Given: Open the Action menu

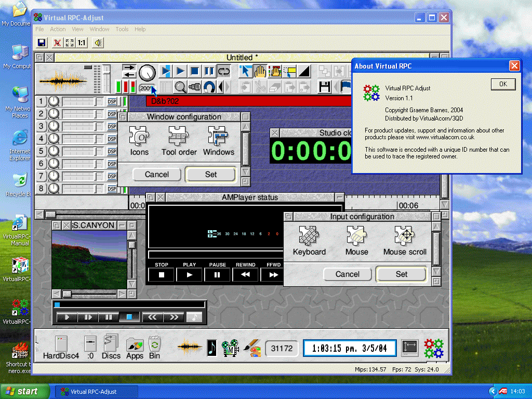Looking at the screenshot, I should [x=58, y=29].
